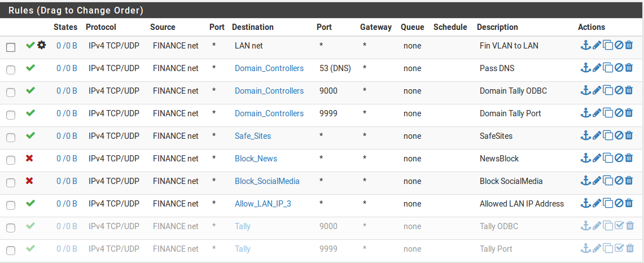View states for the Fin VLAN rule
This screenshot has height=263, width=644.
coord(67,46)
